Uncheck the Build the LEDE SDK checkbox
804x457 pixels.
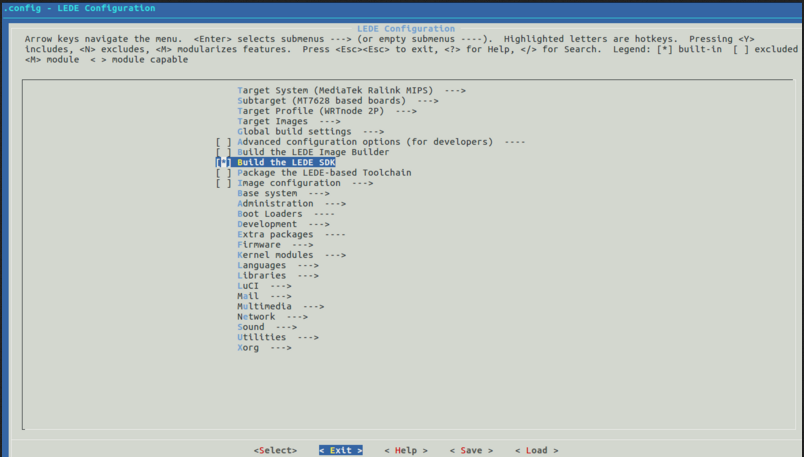click(223, 163)
